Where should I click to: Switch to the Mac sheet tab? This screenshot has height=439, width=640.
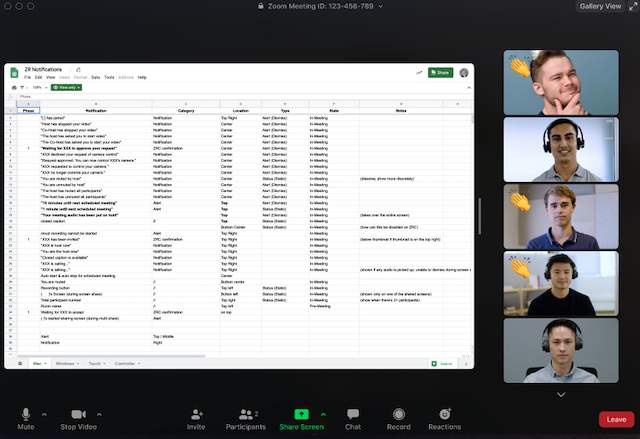[40, 363]
